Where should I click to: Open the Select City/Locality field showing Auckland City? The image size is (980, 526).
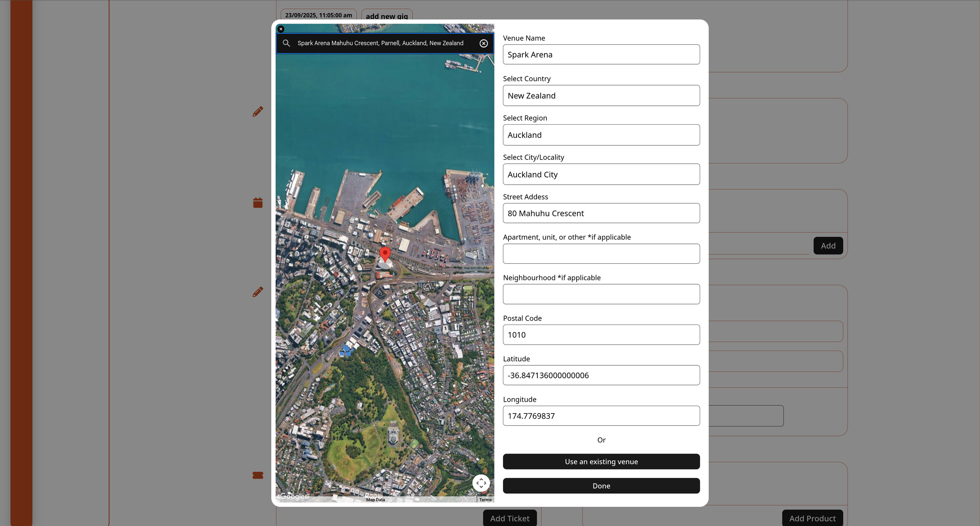point(601,174)
